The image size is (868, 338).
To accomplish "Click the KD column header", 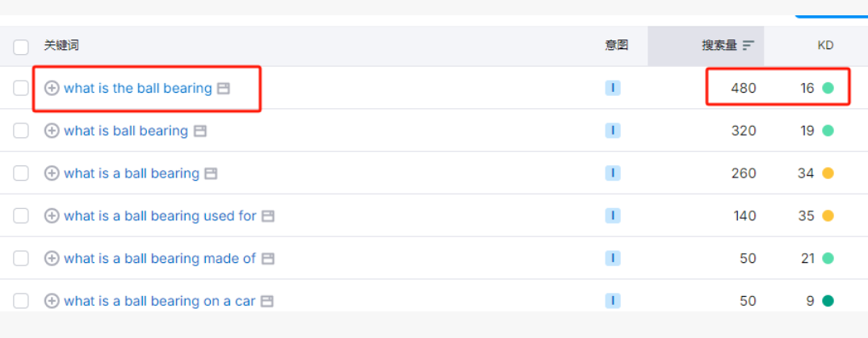I will [x=825, y=46].
